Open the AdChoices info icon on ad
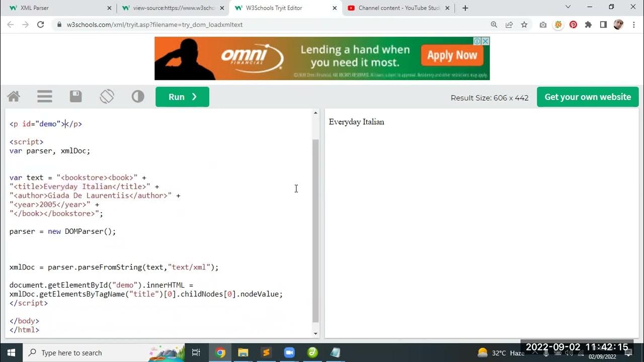The image size is (644, 362). point(478,41)
